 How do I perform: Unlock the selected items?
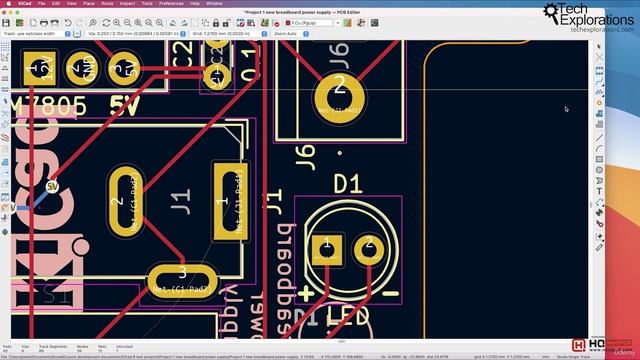pos(227,23)
